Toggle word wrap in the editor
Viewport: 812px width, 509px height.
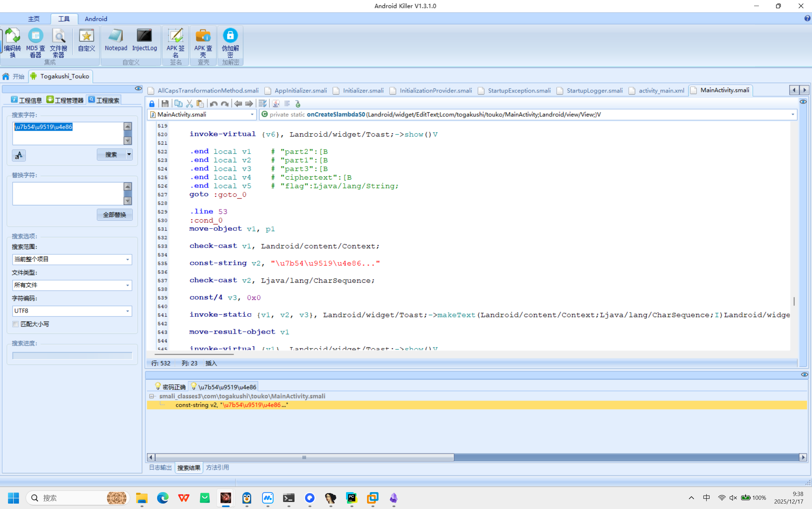point(262,104)
